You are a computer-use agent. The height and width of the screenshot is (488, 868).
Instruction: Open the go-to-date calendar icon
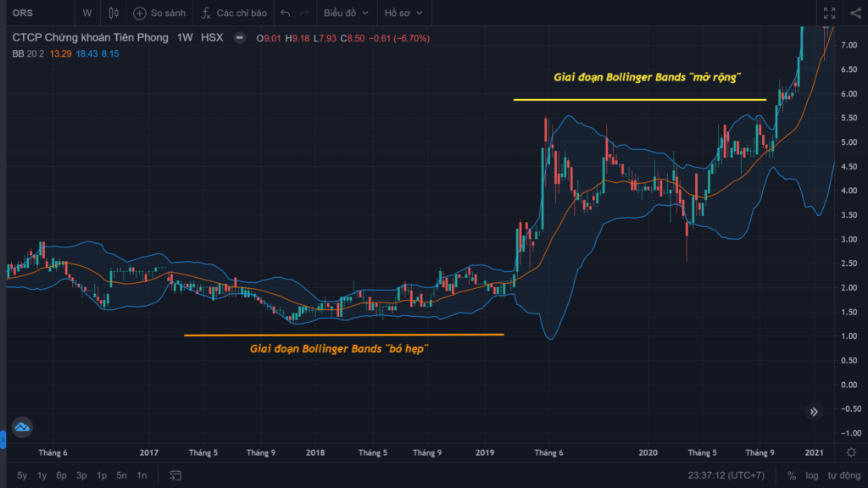tap(175, 475)
